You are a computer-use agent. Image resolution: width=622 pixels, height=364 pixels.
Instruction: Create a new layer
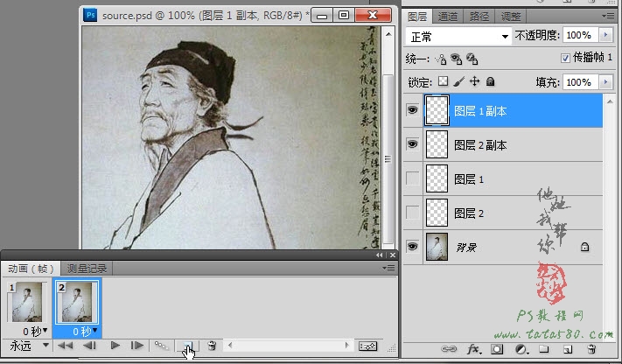pyautogui.click(x=568, y=349)
